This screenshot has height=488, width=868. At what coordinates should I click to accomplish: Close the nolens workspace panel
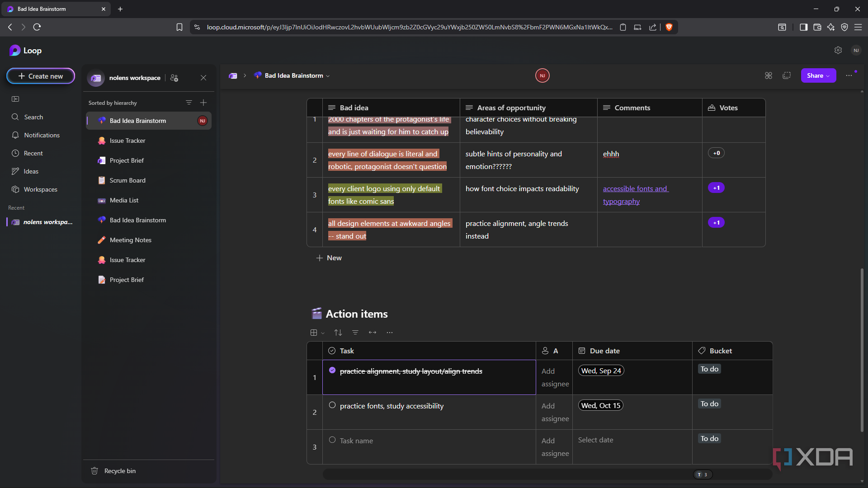click(203, 78)
